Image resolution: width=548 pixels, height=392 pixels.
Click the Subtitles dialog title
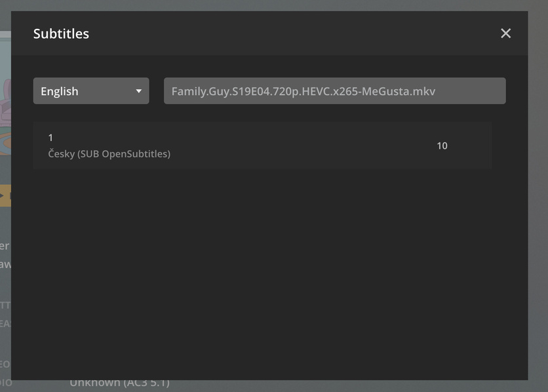click(61, 33)
